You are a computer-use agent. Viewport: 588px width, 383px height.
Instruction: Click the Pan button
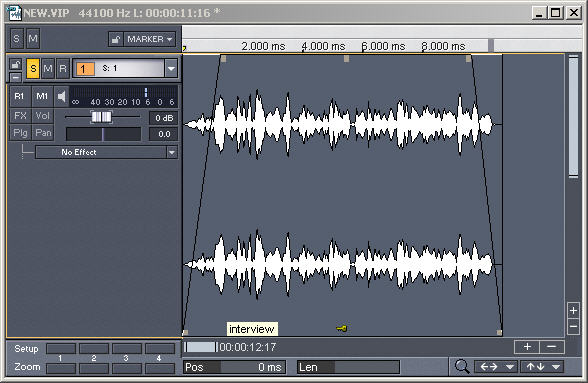(43, 133)
